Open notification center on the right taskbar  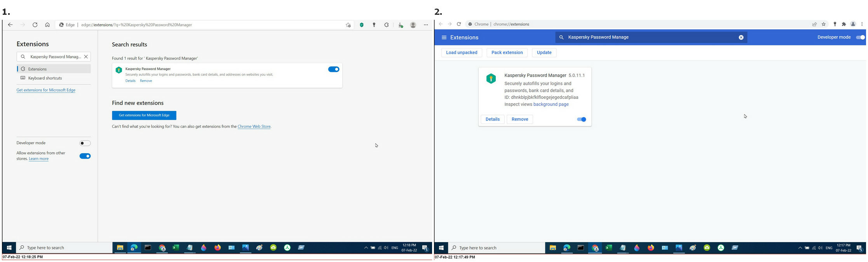(859, 248)
